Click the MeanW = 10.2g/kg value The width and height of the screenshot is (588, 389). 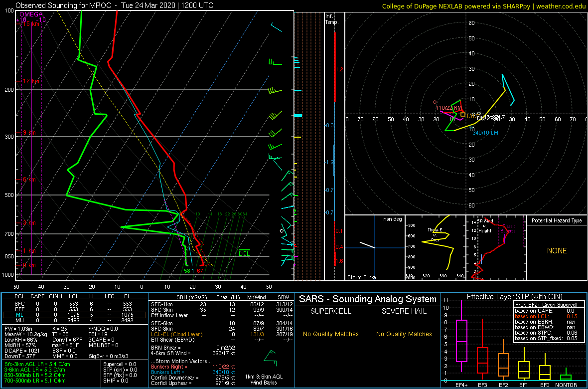click(x=26, y=335)
